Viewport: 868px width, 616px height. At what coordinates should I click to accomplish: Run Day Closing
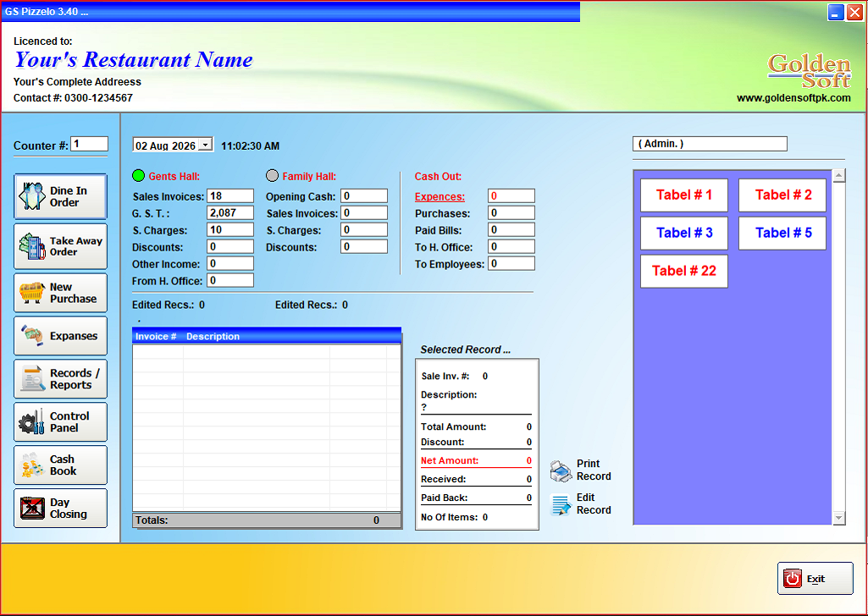(x=60, y=509)
